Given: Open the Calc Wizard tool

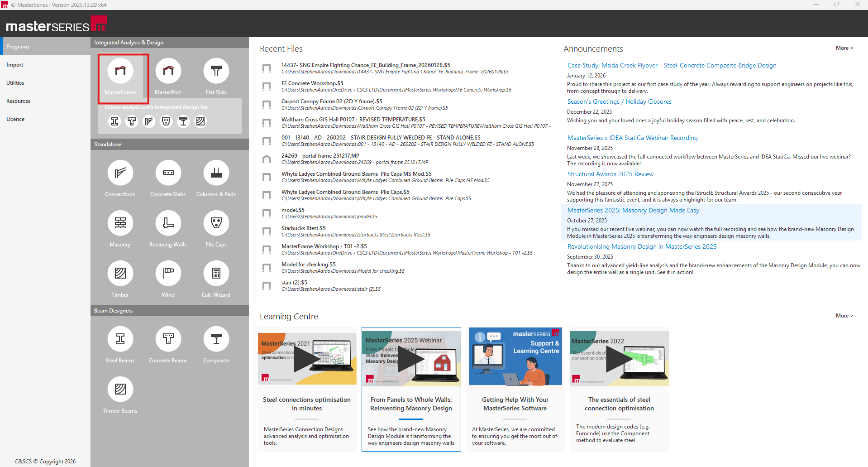Looking at the screenshot, I should pos(216,274).
